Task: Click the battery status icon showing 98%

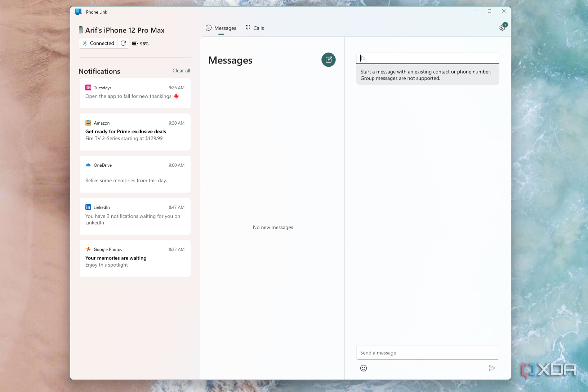Action: pos(135,43)
